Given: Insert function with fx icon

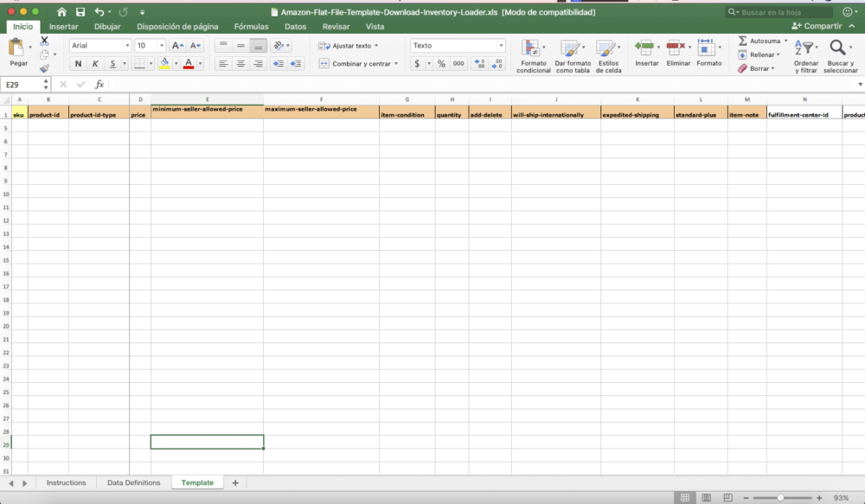Looking at the screenshot, I should tap(99, 85).
